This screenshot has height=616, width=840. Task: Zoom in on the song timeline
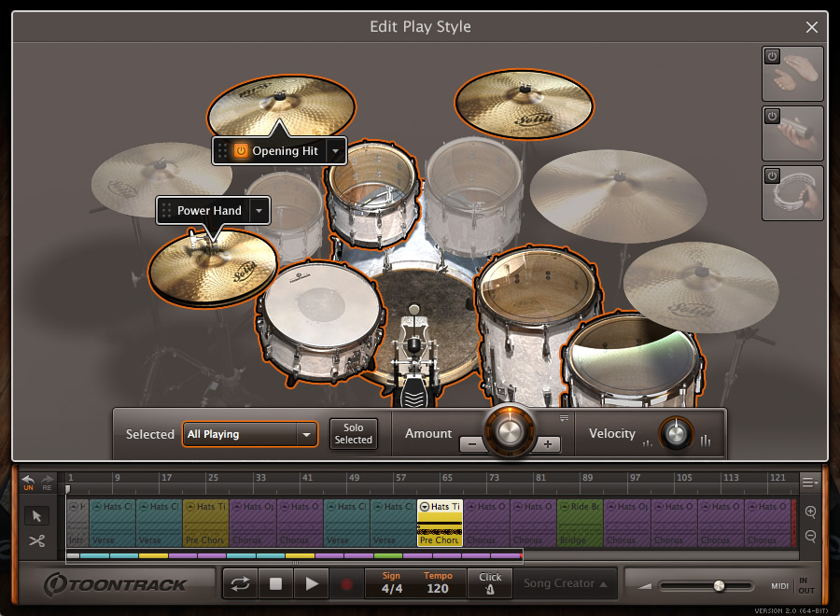(810, 512)
